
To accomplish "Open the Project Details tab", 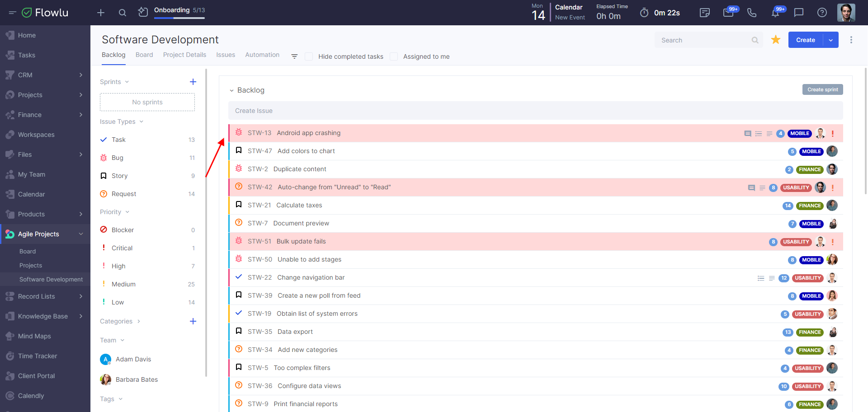I will (x=184, y=55).
